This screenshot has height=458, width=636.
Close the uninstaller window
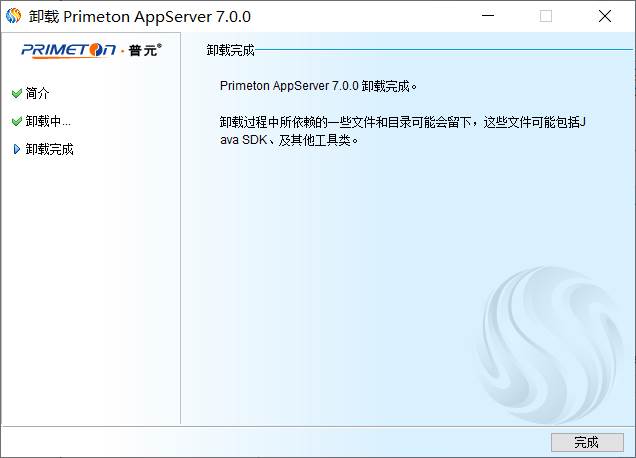click(605, 16)
